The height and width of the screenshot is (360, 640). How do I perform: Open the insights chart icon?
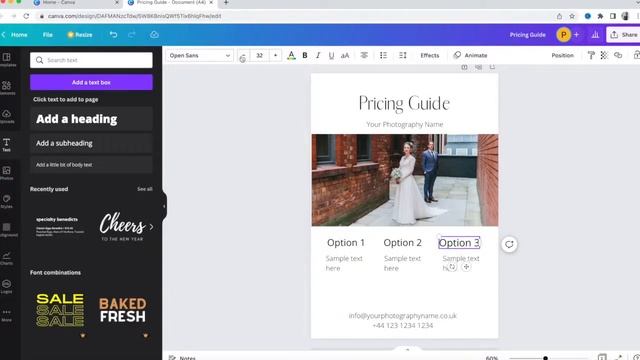coord(595,35)
